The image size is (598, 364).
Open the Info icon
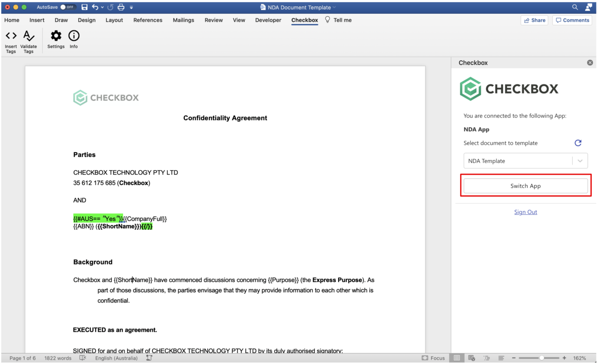tap(74, 39)
